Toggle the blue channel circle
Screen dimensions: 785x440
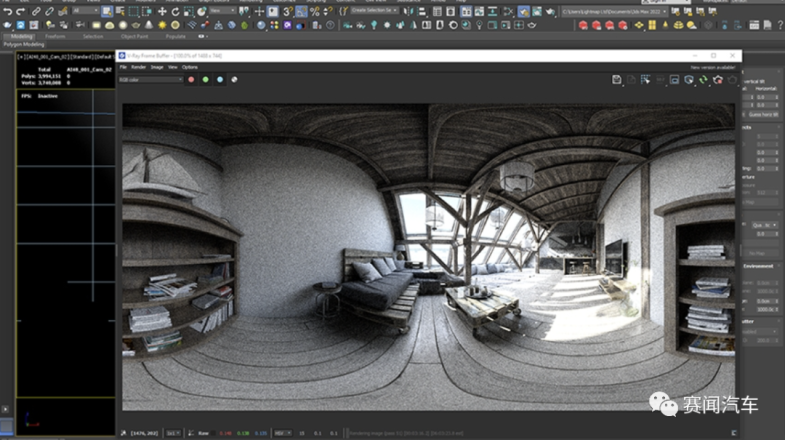219,79
